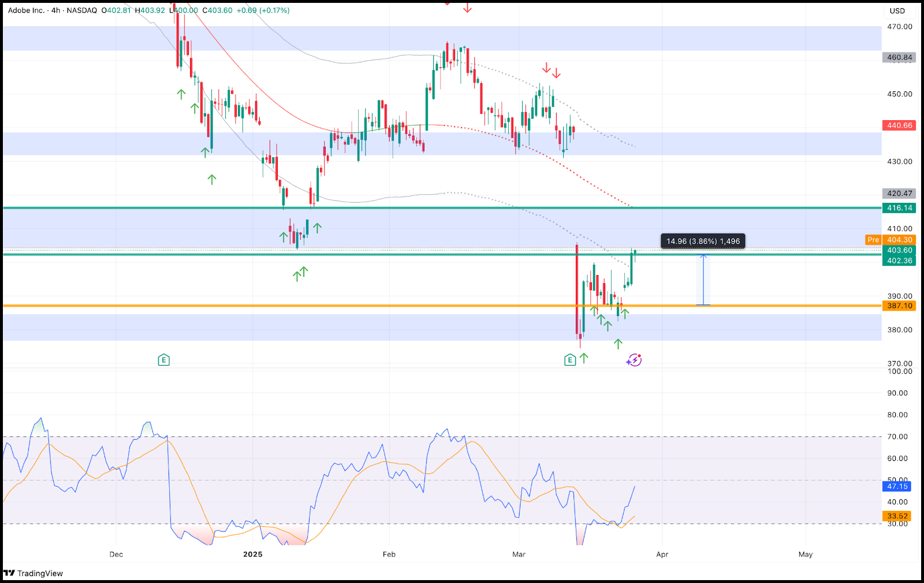Click the 'Apr' label on the time axis
Viewport: 924px width, 583px height.
[x=662, y=554]
